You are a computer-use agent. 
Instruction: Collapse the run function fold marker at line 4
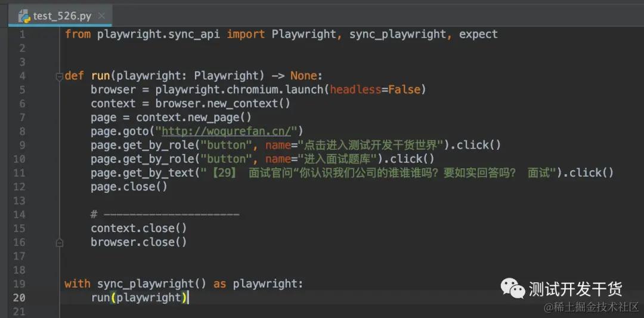pos(59,77)
